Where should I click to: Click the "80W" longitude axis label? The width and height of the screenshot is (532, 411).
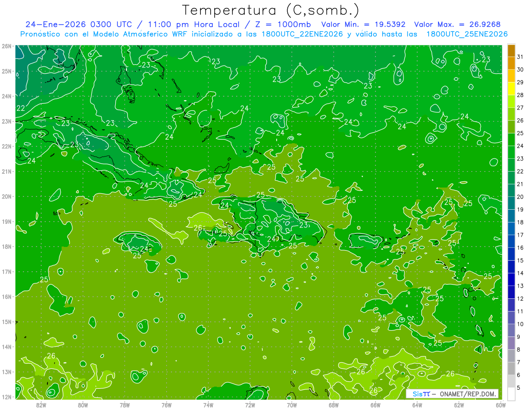click(82, 405)
